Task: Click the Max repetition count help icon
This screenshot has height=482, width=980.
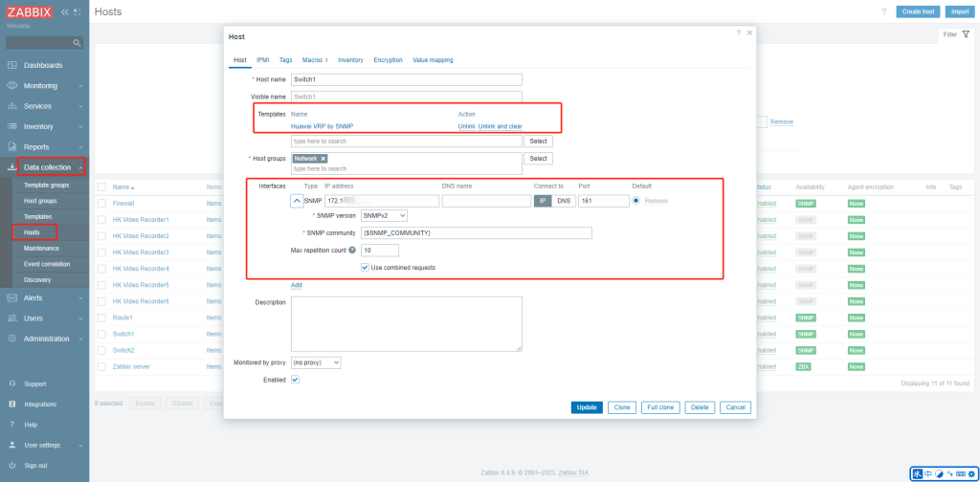Action: (x=352, y=251)
